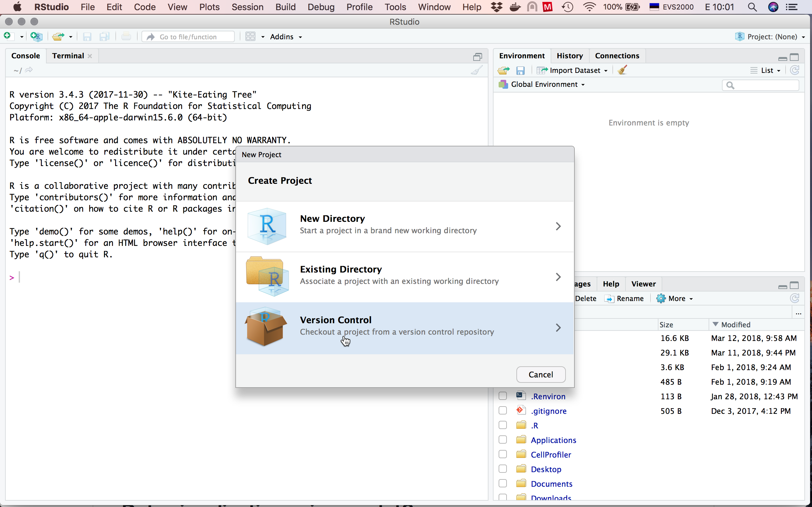Cancel the New Project dialog
The width and height of the screenshot is (812, 507).
(x=540, y=375)
